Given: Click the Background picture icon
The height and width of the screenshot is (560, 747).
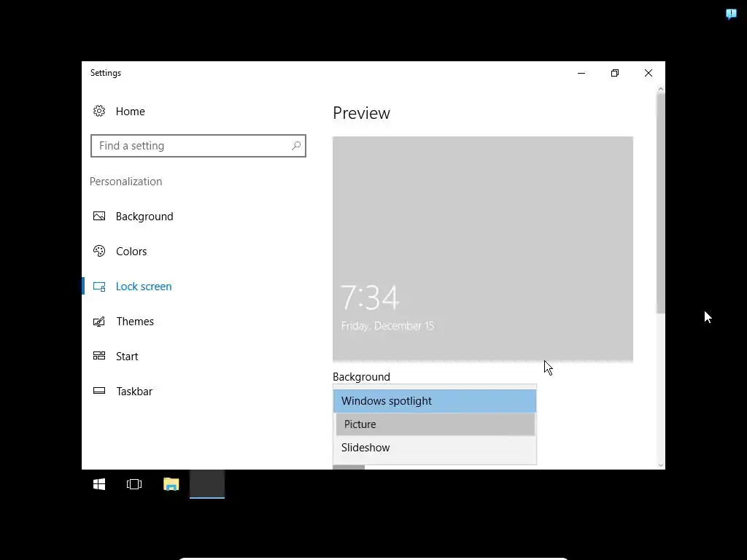Looking at the screenshot, I should click(99, 216).
